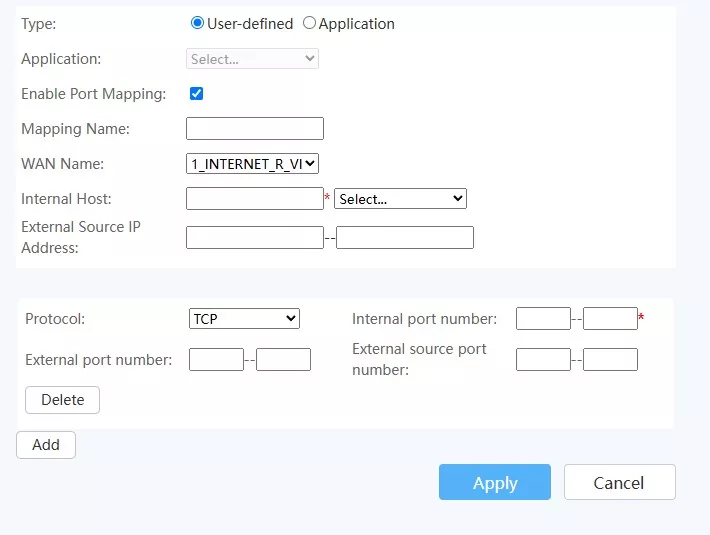The image size is (710, 535).
Task: Click the External source port start field
Action: click(543, 359)
